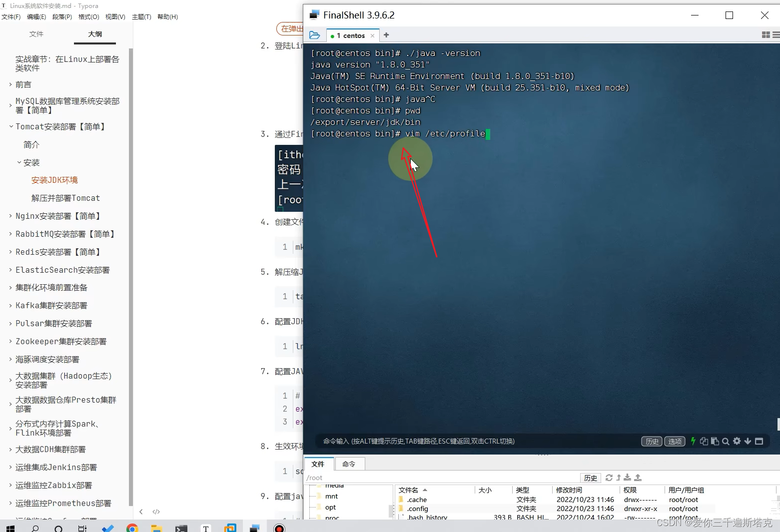Select 文件 tab in FinalShell bottom panel
This screenshot has height=532, width=780.
tap(318, 464)
